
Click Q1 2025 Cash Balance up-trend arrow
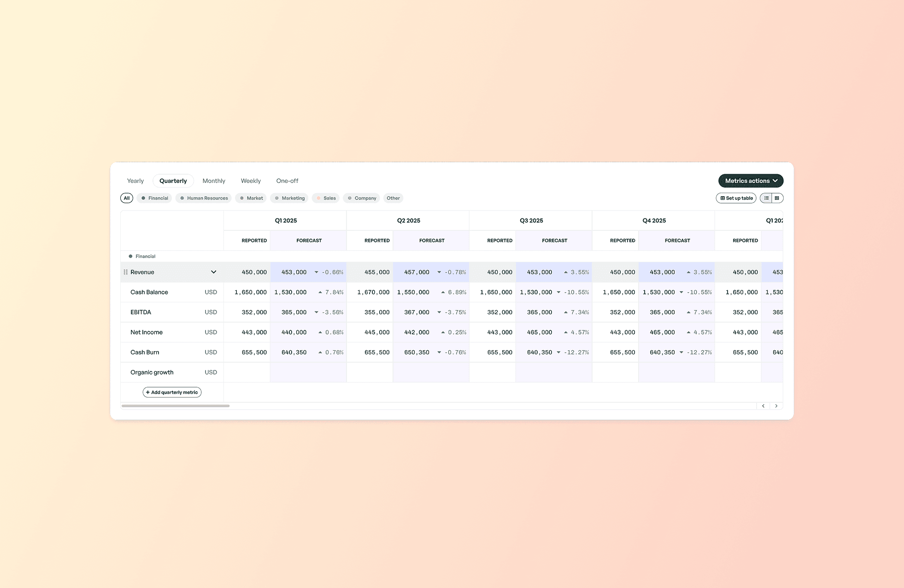click(x=320, y=292)
